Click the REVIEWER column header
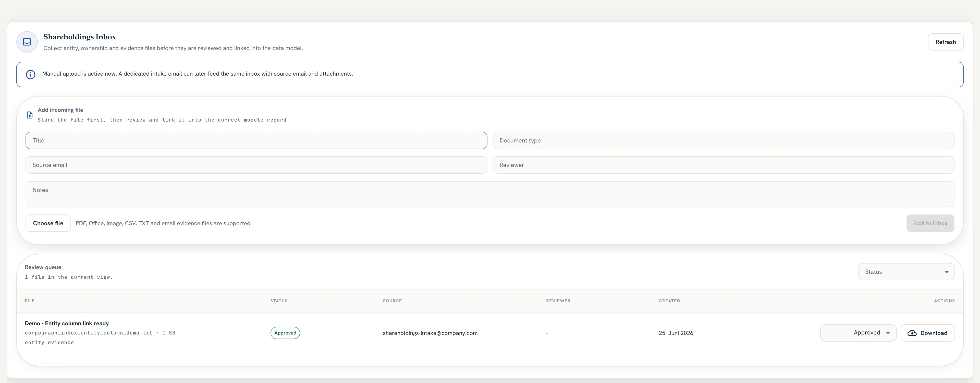Screen dimensions: 980x383 [558, 301]
